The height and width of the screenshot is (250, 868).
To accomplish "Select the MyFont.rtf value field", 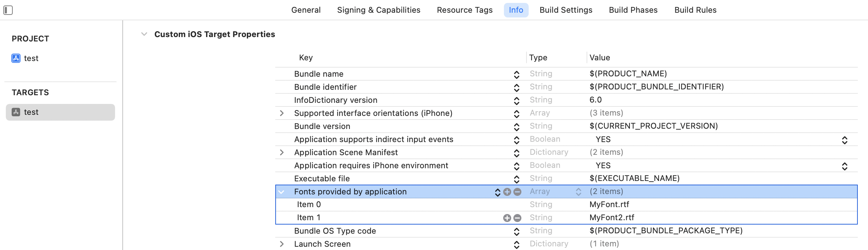I will tap(609, 205).
